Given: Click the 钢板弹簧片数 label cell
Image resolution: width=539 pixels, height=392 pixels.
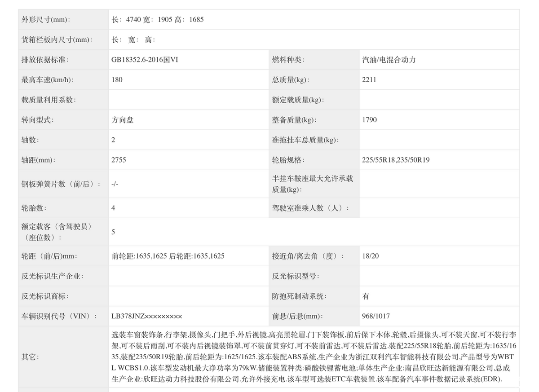Looking at the screenshot, I should (61, 184).
